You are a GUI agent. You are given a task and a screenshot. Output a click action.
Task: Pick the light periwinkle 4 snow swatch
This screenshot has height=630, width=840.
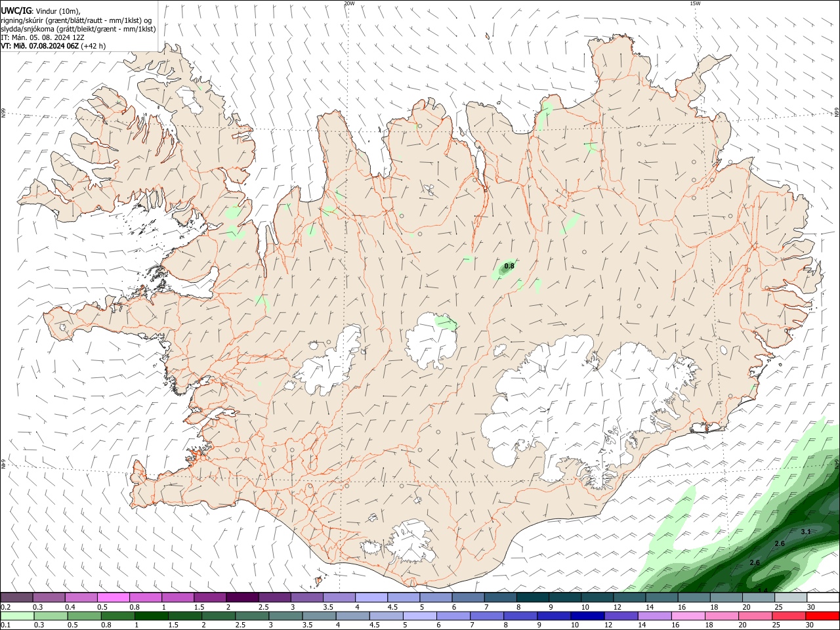(371, 597)
